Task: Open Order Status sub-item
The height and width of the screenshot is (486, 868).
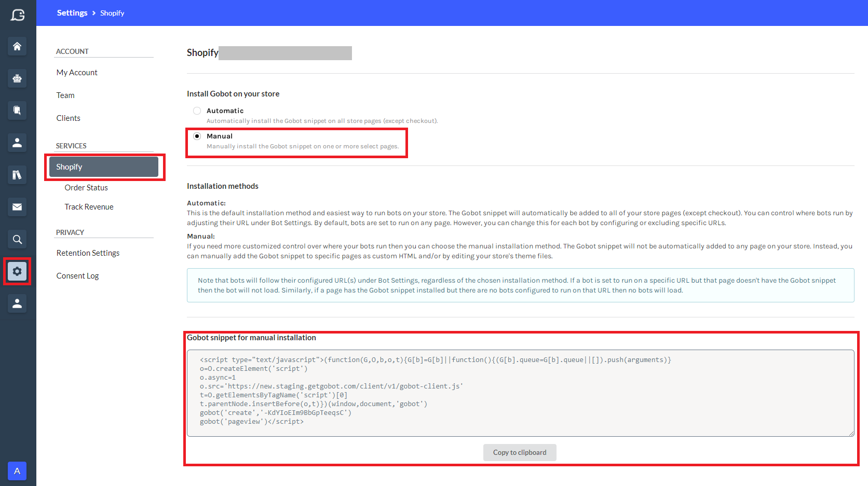Action: (x=86, y=188)
